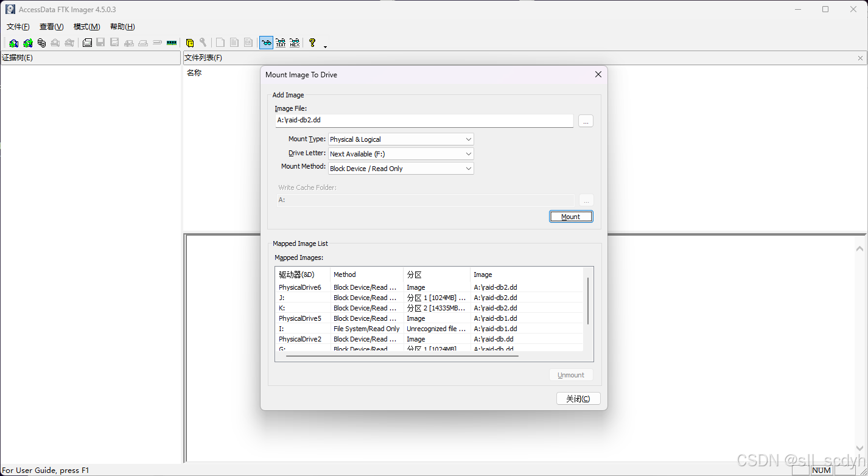Open the 模式(M) menu
The height and width of the screenshot is (476, 868).
86,27
